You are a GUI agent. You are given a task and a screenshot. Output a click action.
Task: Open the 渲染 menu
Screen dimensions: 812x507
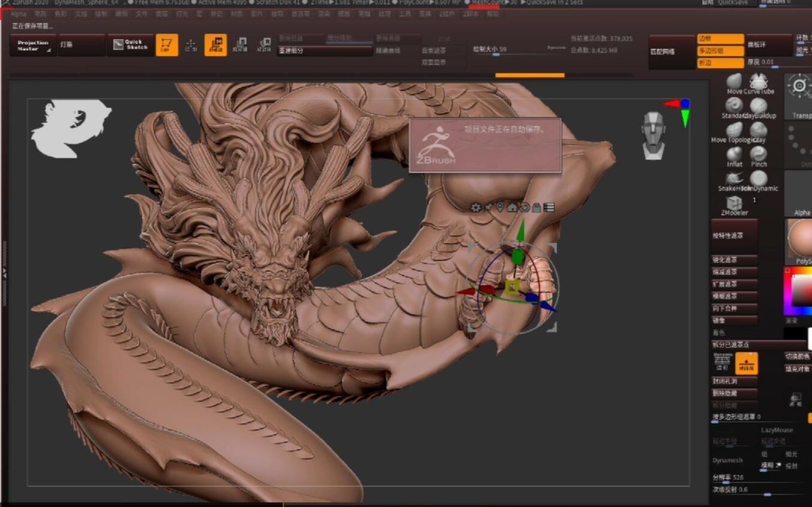[324, 13]
